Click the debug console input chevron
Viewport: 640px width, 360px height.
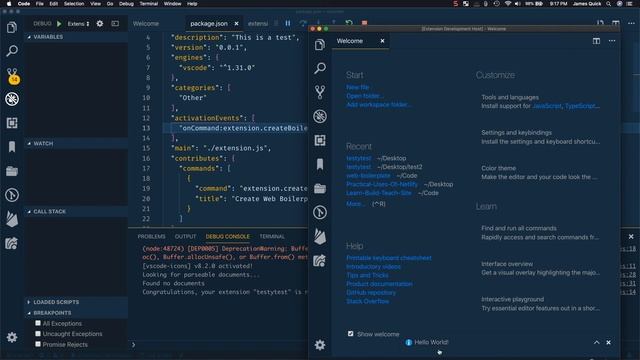pyautogui.click(x=133, y=345)
